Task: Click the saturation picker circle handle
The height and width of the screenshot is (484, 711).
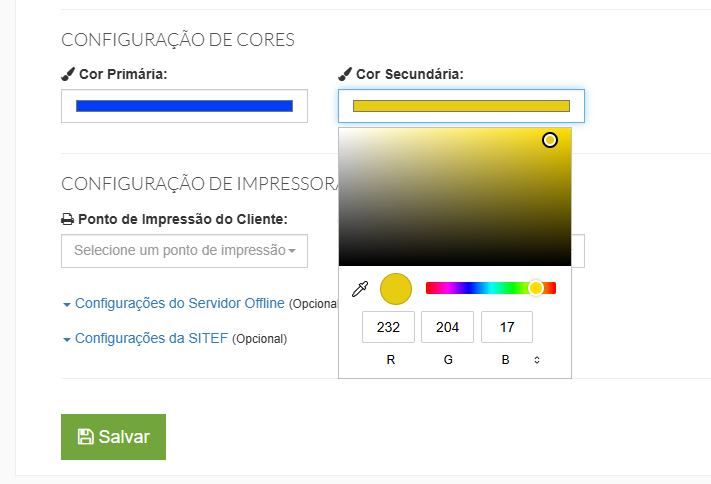Action: pyautogui.click(x=550, y=140)
